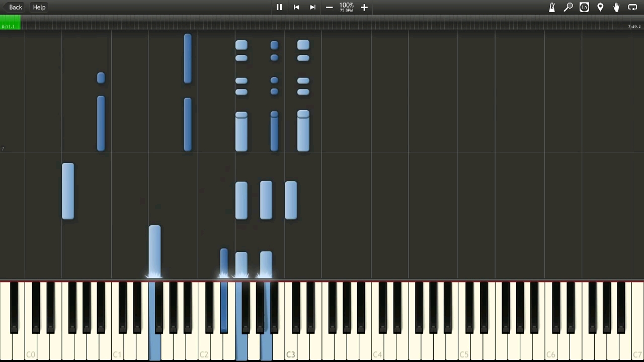Click the green played portion of timeline
This screenshot has height=362, width=644.
click(x=10, y=23)
